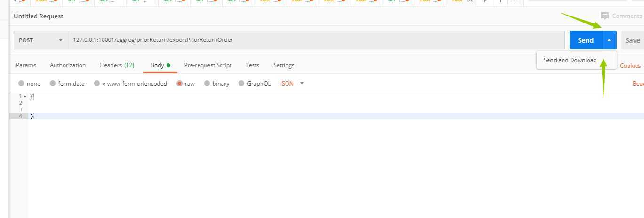Click line number 2 in editor gutter

click(x=20, y=103)
